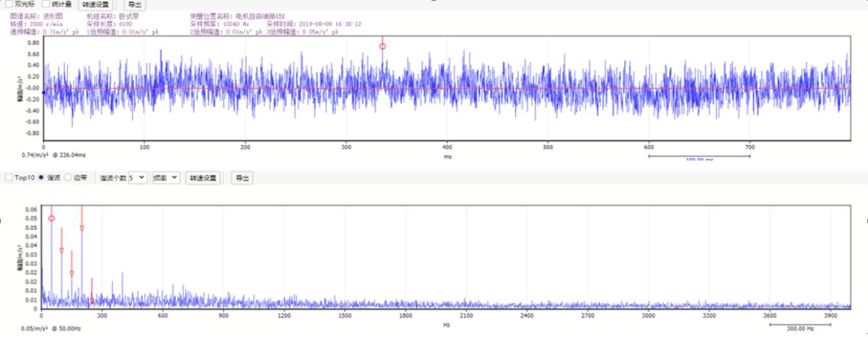Click the lowest harmonic marker near 250 Hz
The image size is (868, 337).
pos(92,300)
